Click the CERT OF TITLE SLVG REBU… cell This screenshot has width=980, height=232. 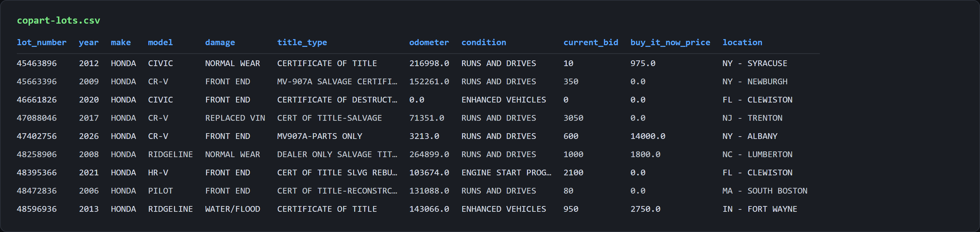tap(337, 173)
